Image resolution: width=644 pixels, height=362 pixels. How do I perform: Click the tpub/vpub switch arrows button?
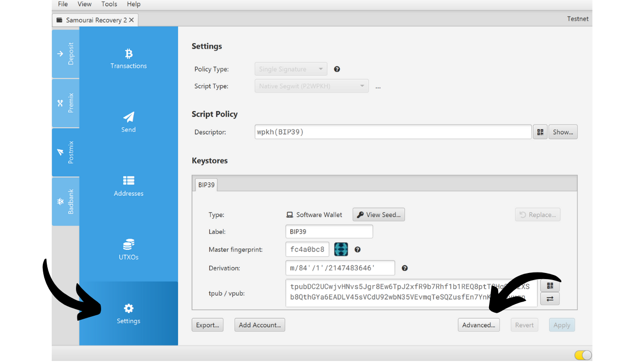(x=550, y=299)
